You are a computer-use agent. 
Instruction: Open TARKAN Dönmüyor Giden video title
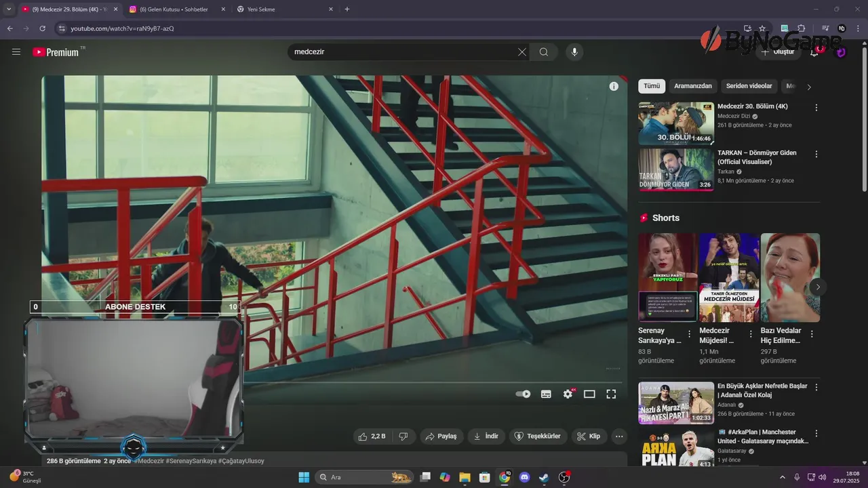tap(757, 157)
